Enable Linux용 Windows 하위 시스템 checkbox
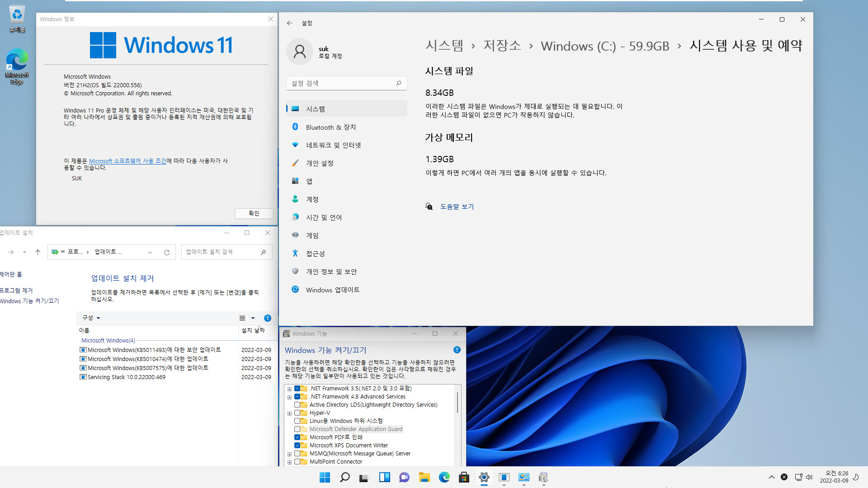The width and height of the screenshot is (868, 488). 297,421
